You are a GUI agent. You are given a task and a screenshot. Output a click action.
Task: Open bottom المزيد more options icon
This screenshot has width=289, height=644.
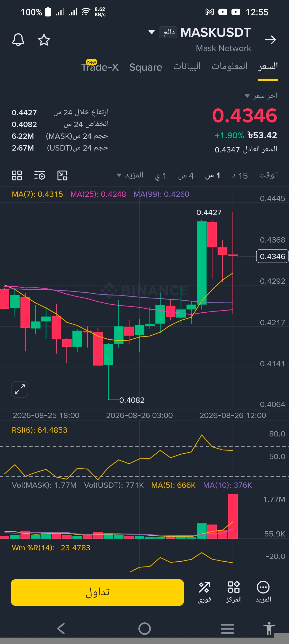tap(263, 592)
